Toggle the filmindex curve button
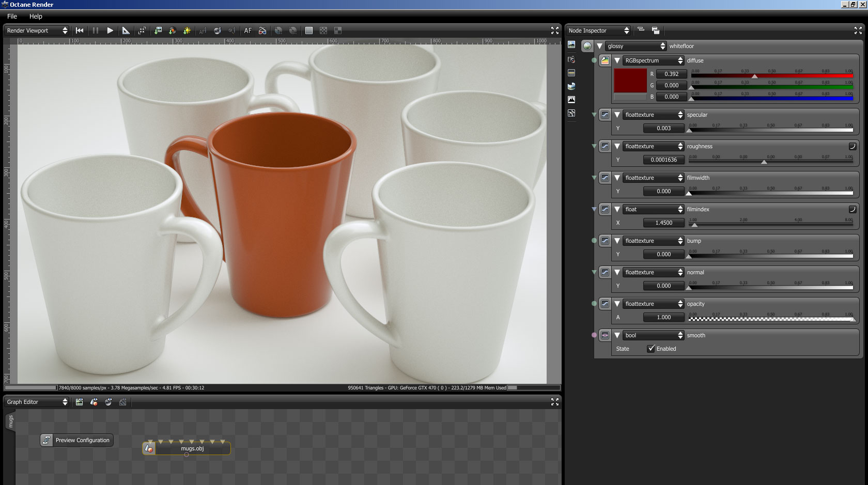This screenshot has height=485, width=868. point(853,209)
